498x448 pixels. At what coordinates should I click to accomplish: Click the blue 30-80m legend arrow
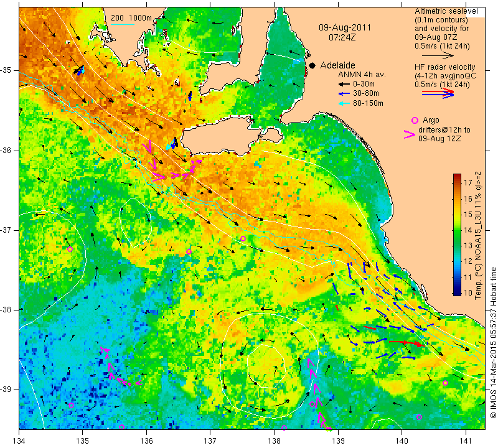point(344,94)
